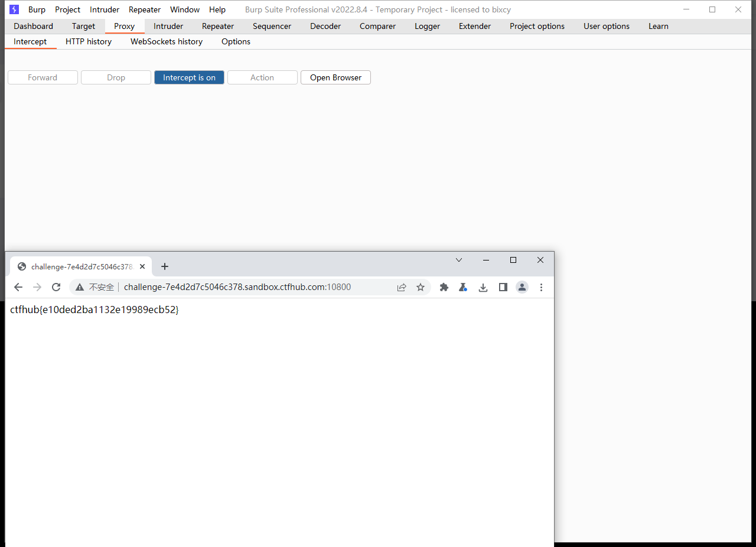756x547 pixels.
Task: Click the Burp Suite logo icon
Action: point(14,9)
